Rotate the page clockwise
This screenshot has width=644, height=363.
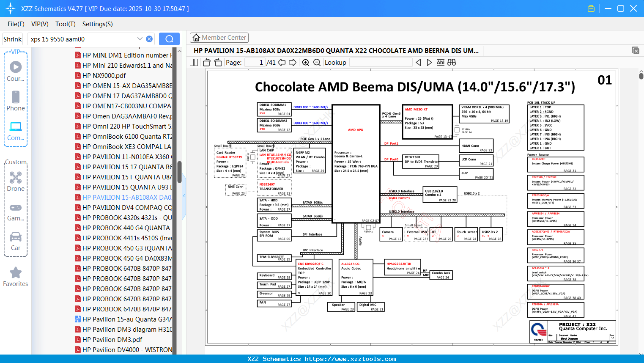pyautogui.click(x=218, y=62)
